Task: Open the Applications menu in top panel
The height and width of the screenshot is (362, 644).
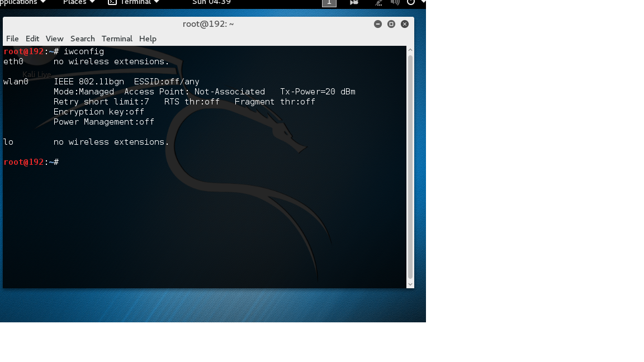Action: (22, 2)
